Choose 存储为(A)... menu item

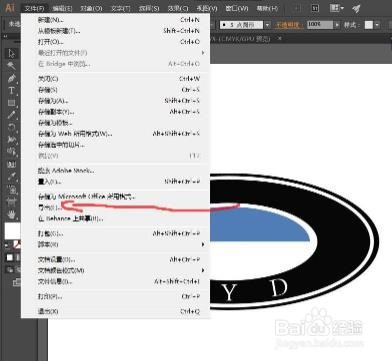tap(115, 101)
